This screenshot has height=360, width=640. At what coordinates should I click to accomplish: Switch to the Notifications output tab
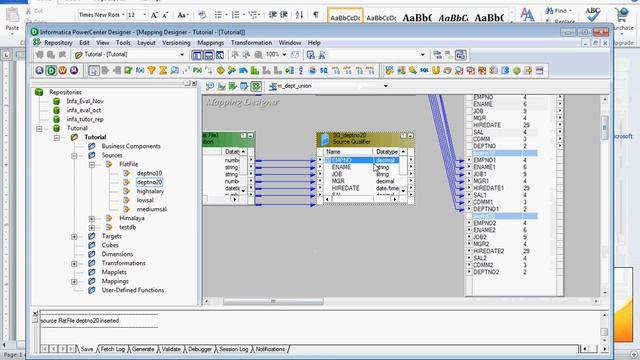tap(270, 349)
